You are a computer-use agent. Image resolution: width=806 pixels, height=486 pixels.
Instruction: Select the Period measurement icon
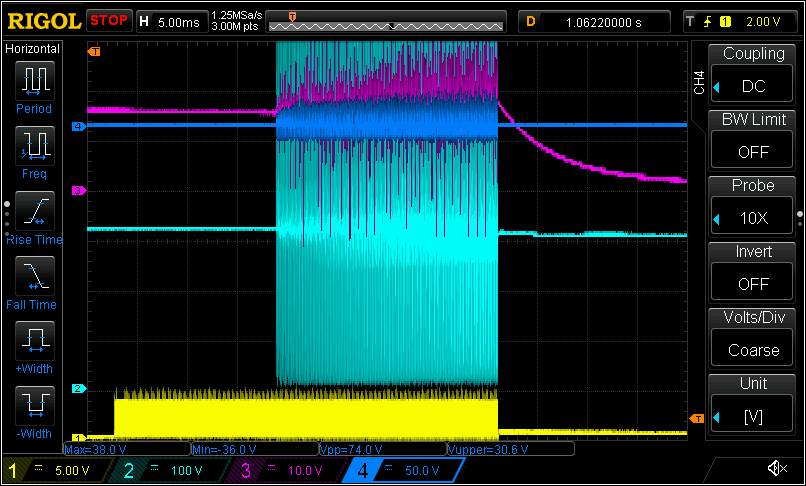35,82
